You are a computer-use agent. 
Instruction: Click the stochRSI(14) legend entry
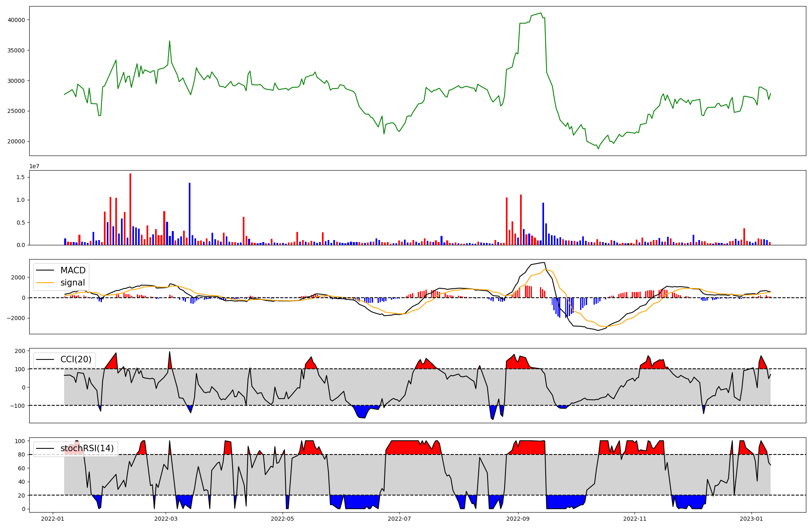pos(87,448)
